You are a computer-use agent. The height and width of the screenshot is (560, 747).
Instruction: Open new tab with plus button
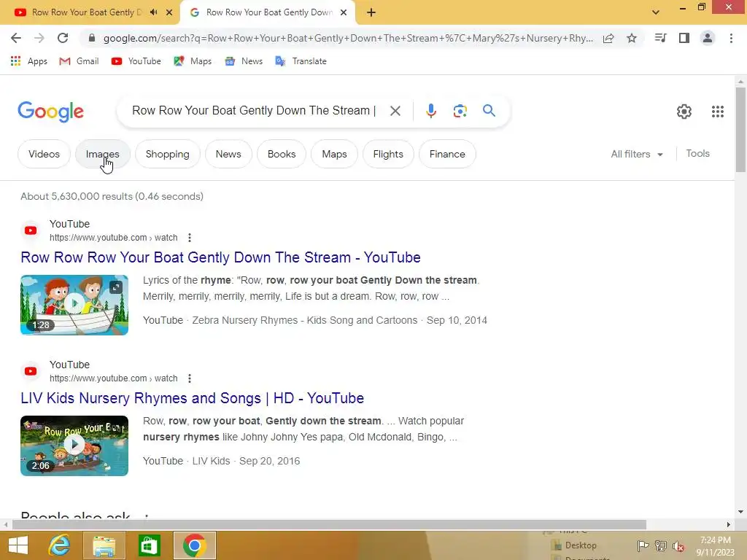coord(371,12)
